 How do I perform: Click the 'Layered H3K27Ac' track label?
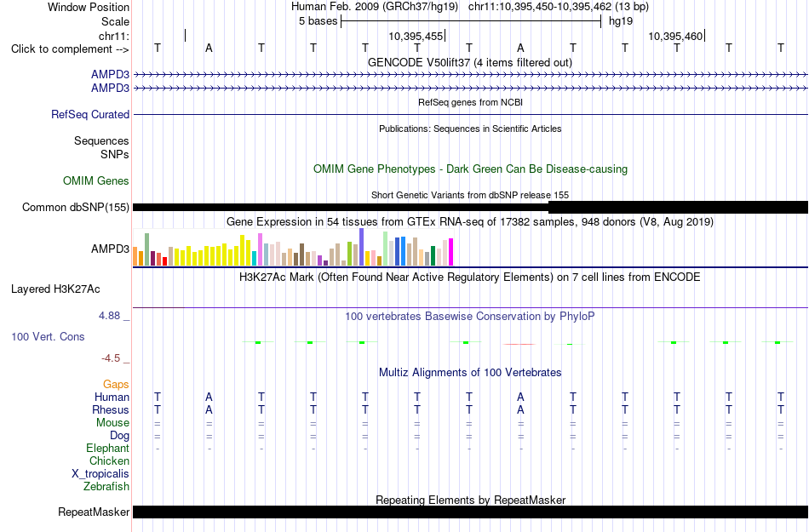(x=55, y=289)
